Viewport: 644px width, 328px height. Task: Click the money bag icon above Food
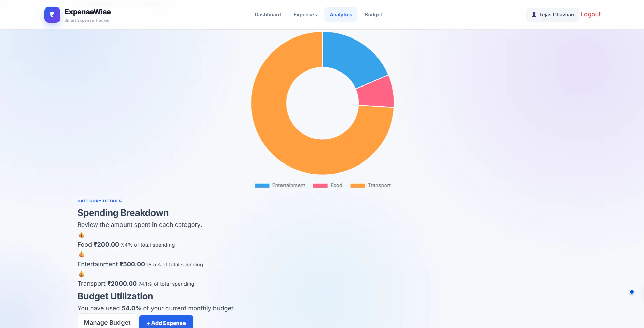[81, 235]
